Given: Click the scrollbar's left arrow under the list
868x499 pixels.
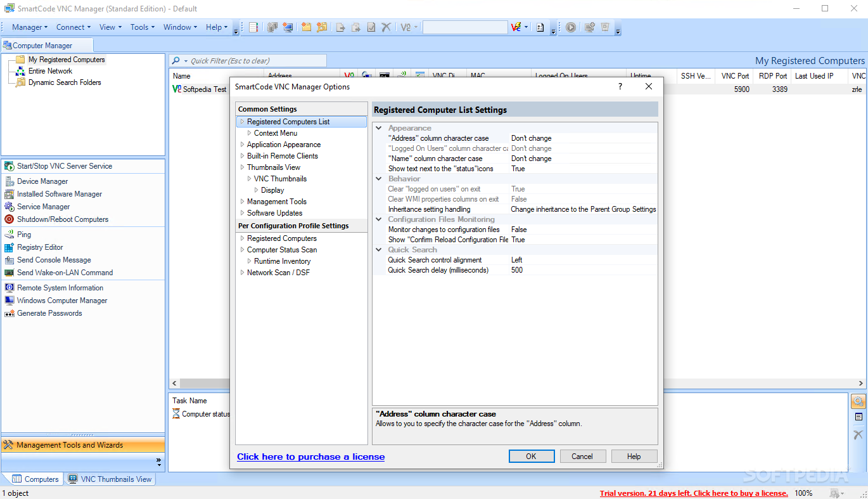Looking at the screenshot, I should click(x=174, y=384).
